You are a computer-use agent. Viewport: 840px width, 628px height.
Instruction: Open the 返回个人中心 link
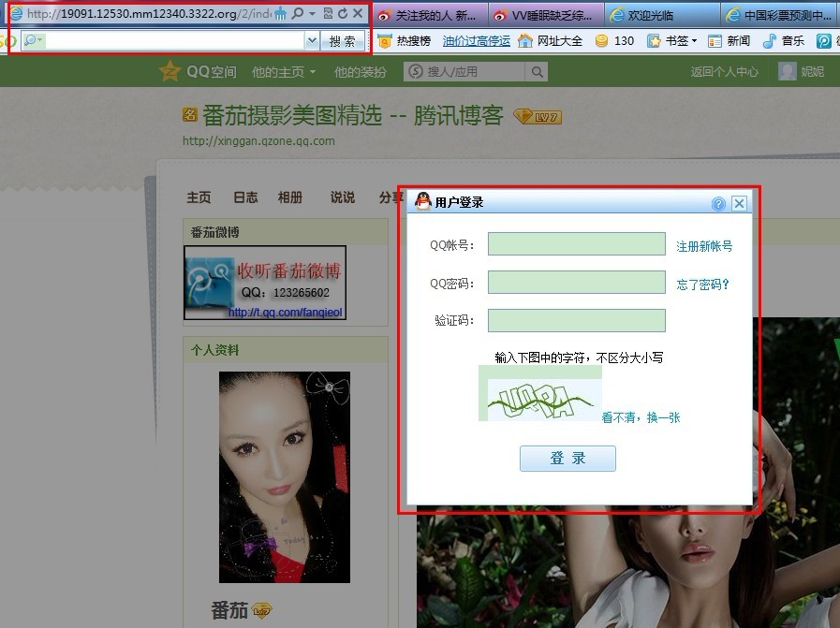click(724, 72)
